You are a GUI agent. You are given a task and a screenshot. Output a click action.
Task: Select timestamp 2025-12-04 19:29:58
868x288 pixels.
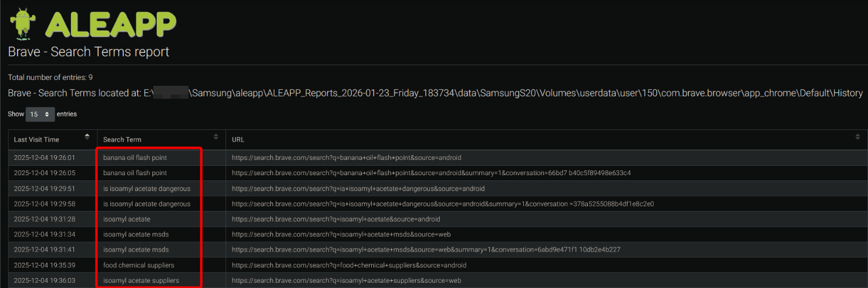(x=44, y=204)
